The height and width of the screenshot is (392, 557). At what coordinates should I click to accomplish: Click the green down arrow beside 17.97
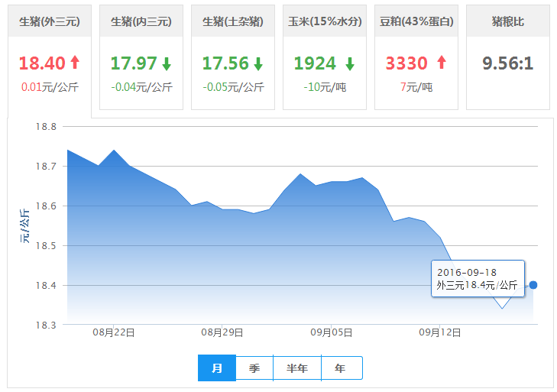pyautogui.click(x=167, y=63)
